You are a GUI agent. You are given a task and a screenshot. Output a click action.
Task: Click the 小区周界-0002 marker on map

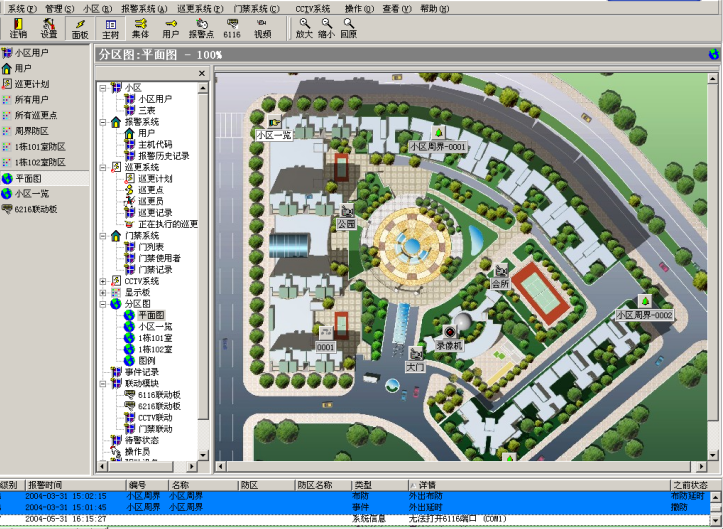pyautogui.click(x=645, y=301)
